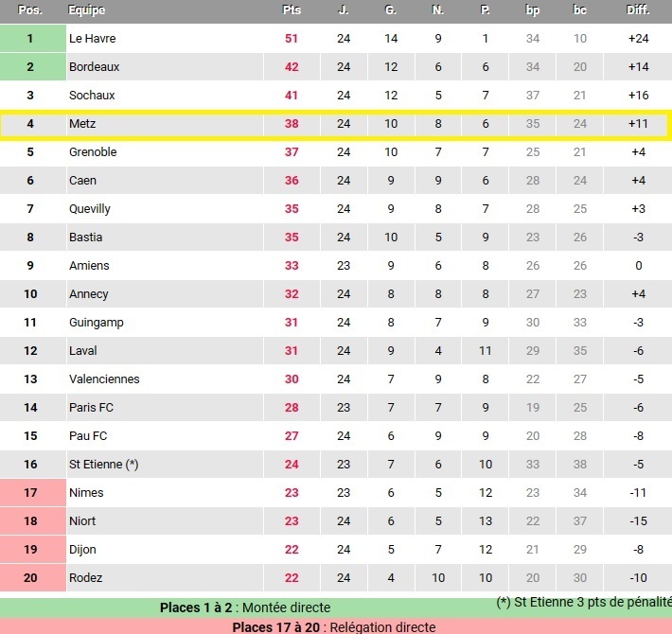Click the Relégation directe legend bar
This screenshot has height=634, width=672.
(x=334, y=626)
